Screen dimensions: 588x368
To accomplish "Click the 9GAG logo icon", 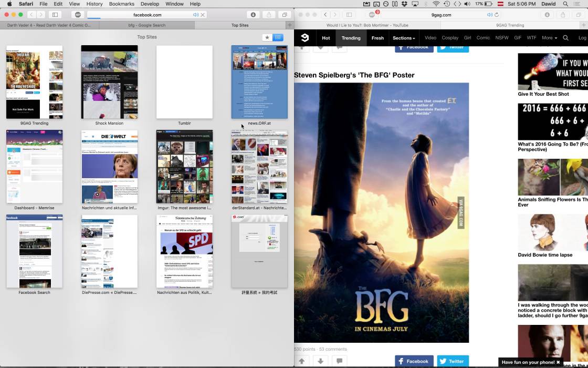I will coord(305,37).
